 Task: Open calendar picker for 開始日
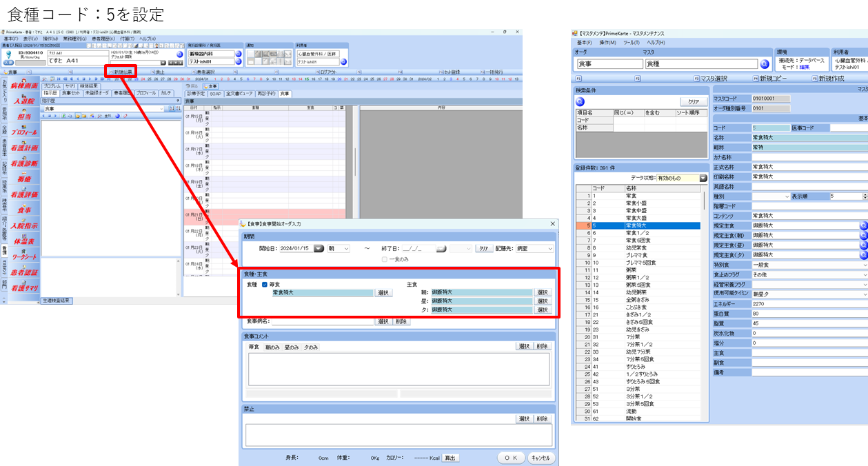pyautogui.click(x=319, y=248)
